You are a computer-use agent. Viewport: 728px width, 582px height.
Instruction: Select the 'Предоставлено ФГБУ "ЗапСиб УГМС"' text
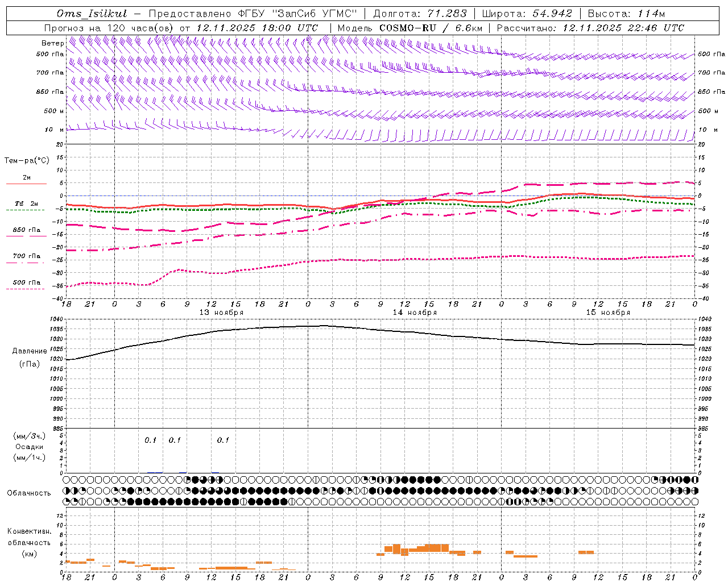253,14
